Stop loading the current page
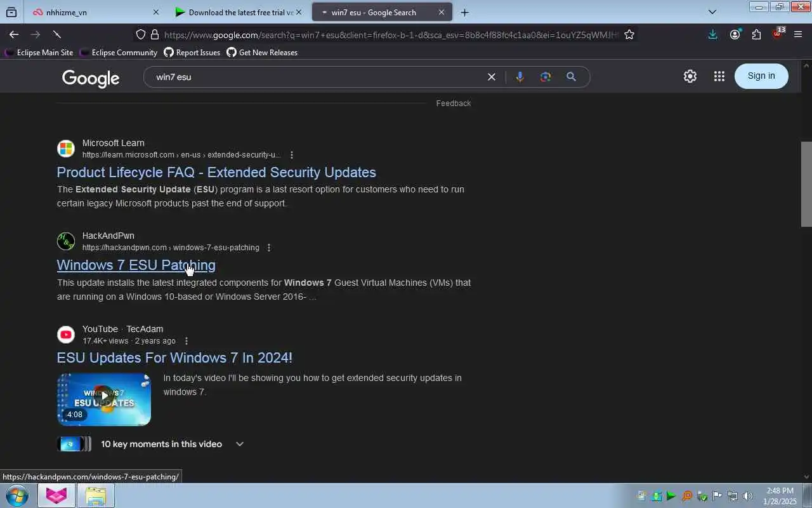Image resolution: width=812 pixels, height=508 pixels. click(x=56, y=34)
